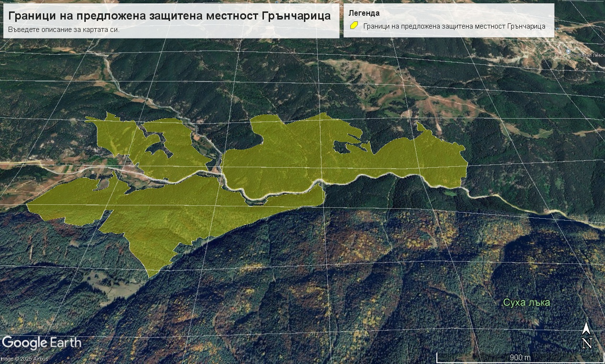Click the Image © 2025 Airbus attribution
The image size is (605, 364).
pos(24,359)
